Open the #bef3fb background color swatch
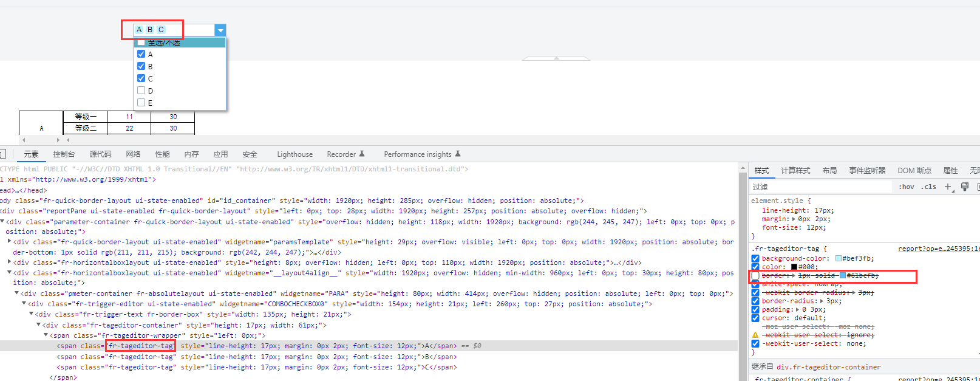 pyautogui.click(x=839, y=258)
